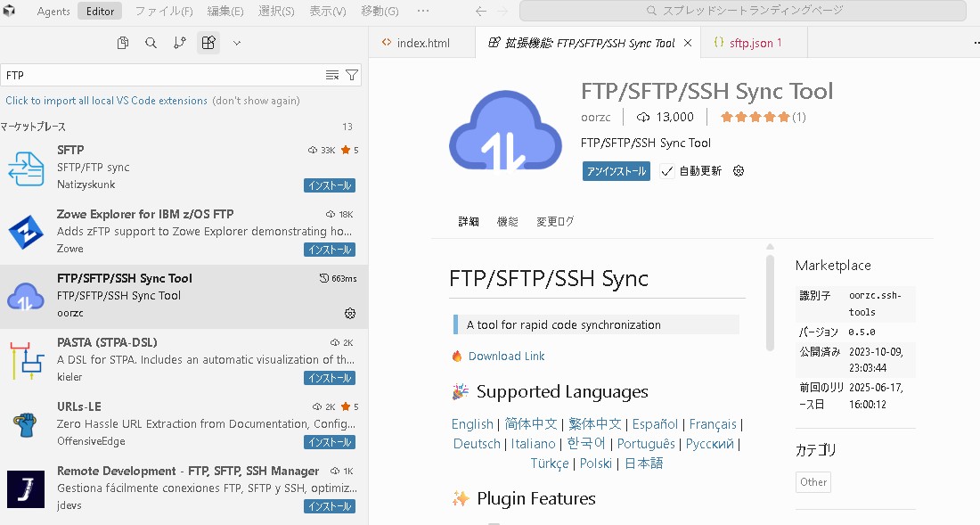Click the Extensions icon in the activity bar
The image size is (980, 525).
[x=208, y=42]
